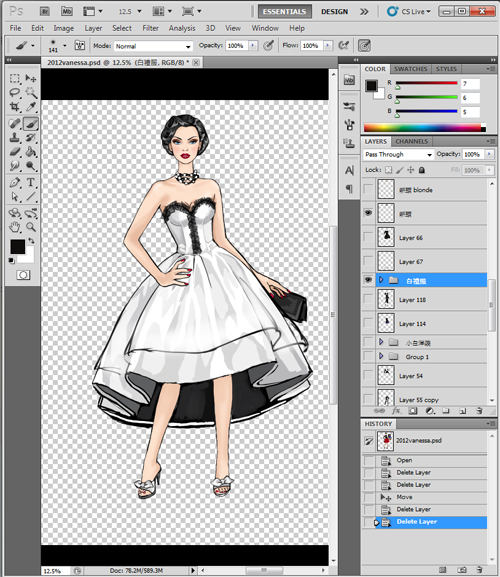The width and height of the screenshot is (500, 577).
Task: Switch to the Channels tab
Action: click(411, 141)
